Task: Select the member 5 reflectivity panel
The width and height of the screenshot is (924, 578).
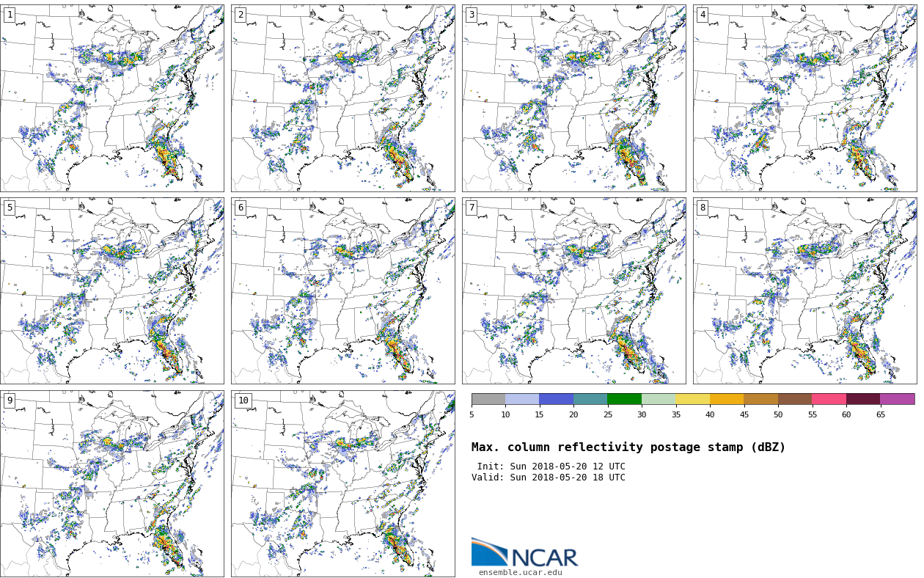Action: (x=112, y=290)
